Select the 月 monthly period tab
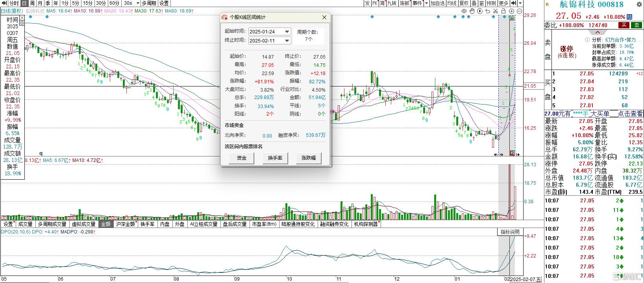Image resolution: width=644 pixels, height=283 pixels. pyautogui.click(x=40, y=3)
